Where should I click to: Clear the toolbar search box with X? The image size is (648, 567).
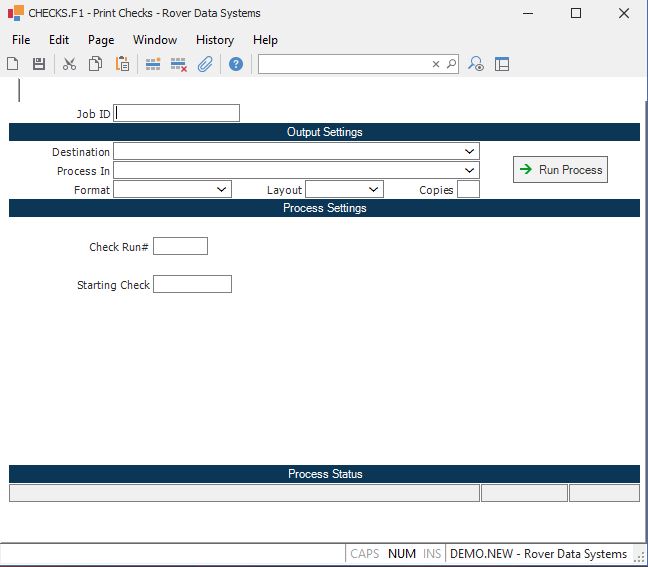[436, 64]
